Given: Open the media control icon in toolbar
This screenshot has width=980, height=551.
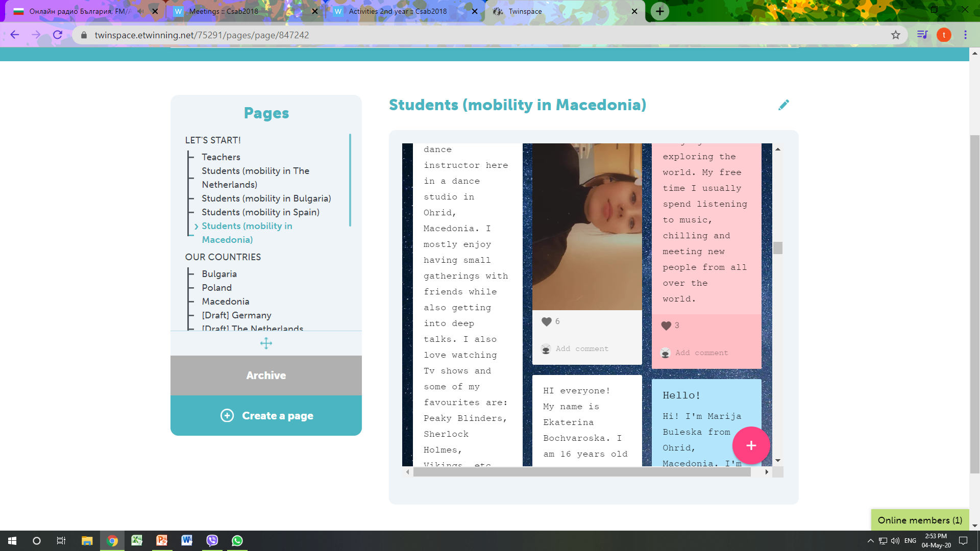Looking at the screenshot, I should (922, 35).
